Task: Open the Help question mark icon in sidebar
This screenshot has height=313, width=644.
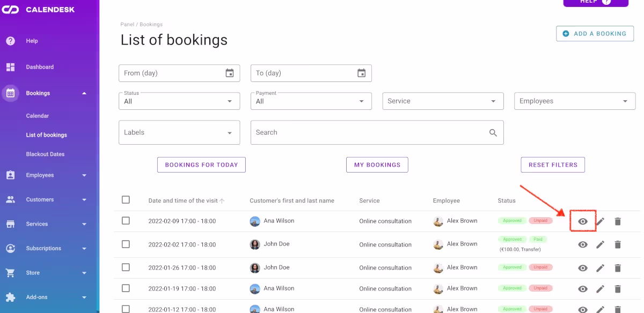Action: tap(11, 41)
